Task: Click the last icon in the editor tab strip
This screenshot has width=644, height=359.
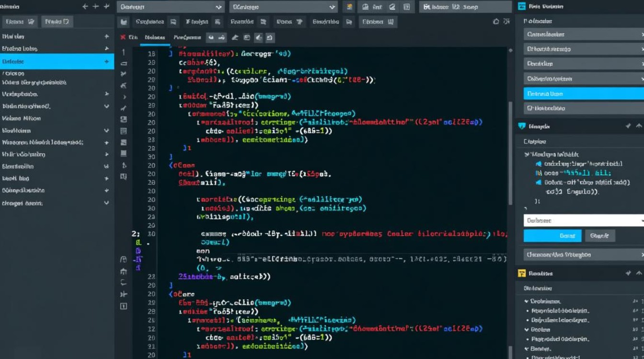Action: click(x=270, y=37)
